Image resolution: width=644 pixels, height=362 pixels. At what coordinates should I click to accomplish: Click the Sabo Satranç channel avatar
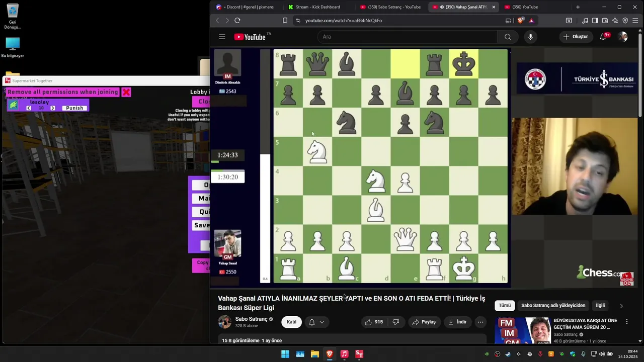coord(225,322)
